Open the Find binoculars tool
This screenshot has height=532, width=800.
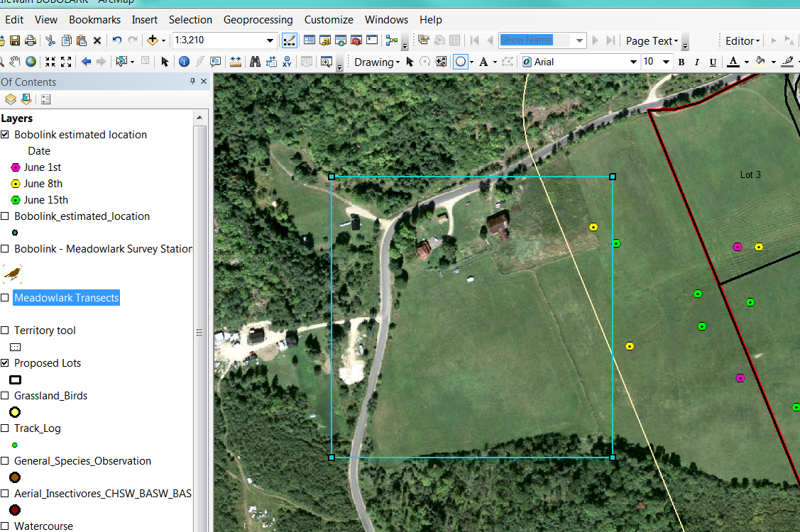point(255,62)
